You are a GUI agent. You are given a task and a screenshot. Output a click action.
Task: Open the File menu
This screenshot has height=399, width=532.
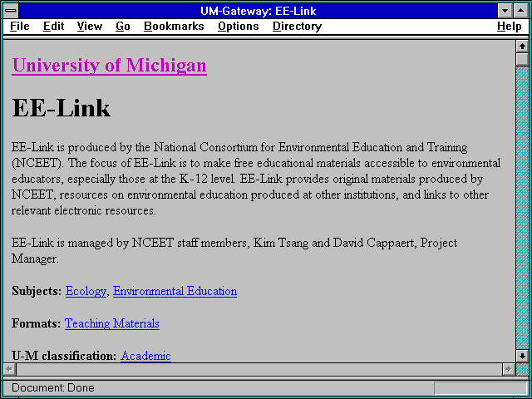20,26
